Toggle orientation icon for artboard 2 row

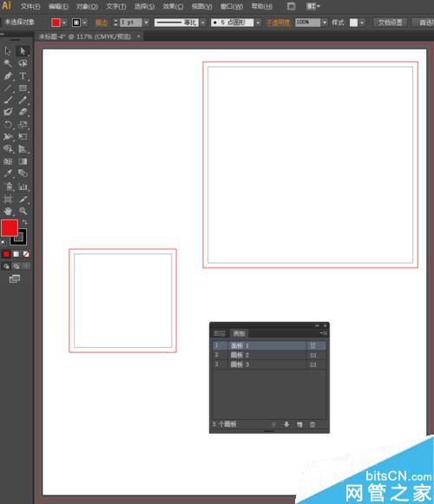pyautogui.click(x=312, y=355)
